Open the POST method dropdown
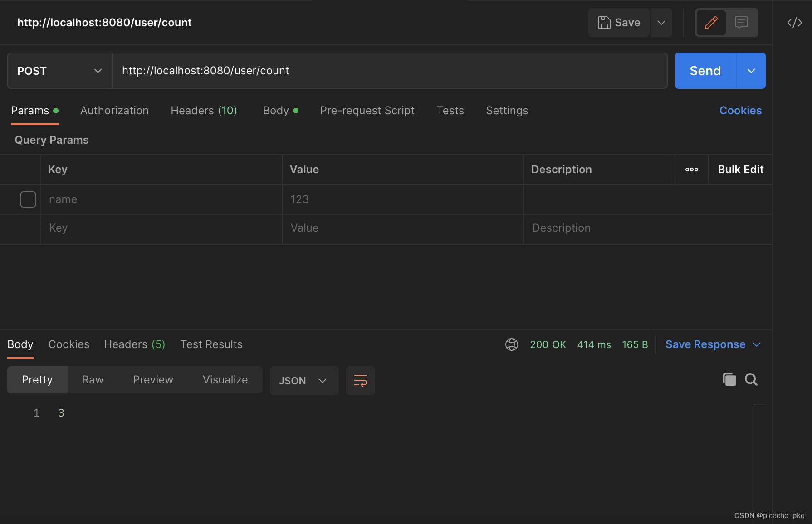The image size is (812, 524). (x=60, y=71)
